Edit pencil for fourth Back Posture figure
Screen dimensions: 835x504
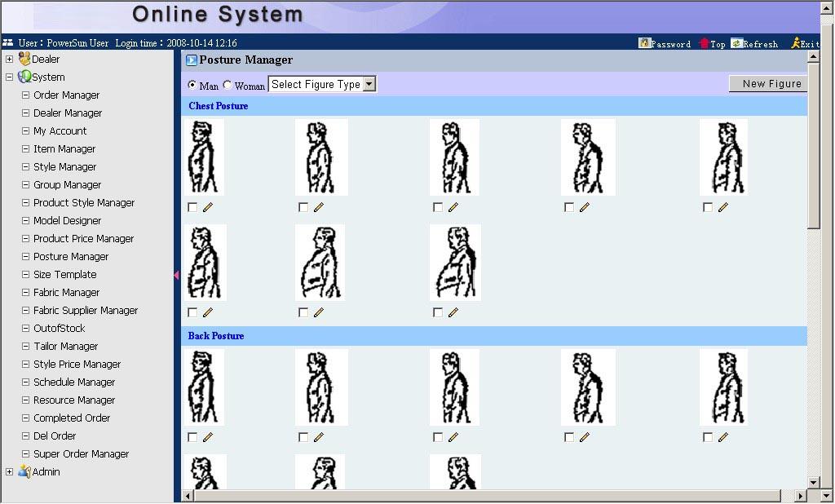pos(584,437)
